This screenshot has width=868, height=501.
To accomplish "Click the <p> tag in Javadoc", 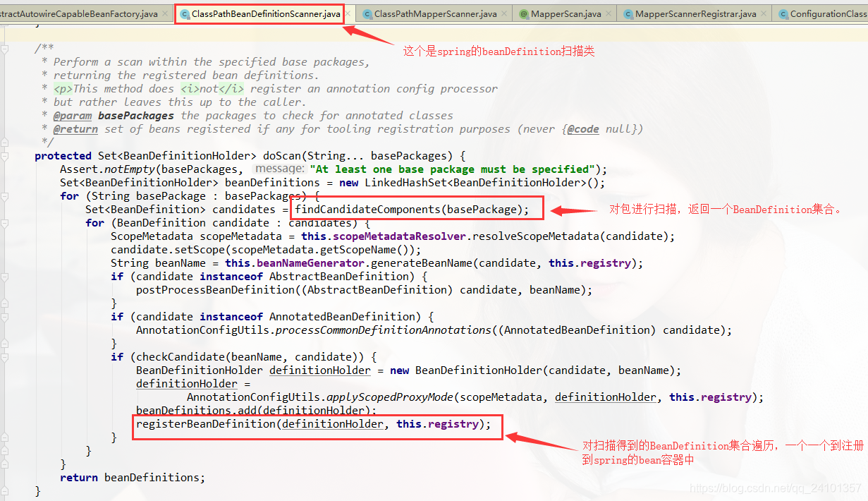I will click(x=63, y=89).
